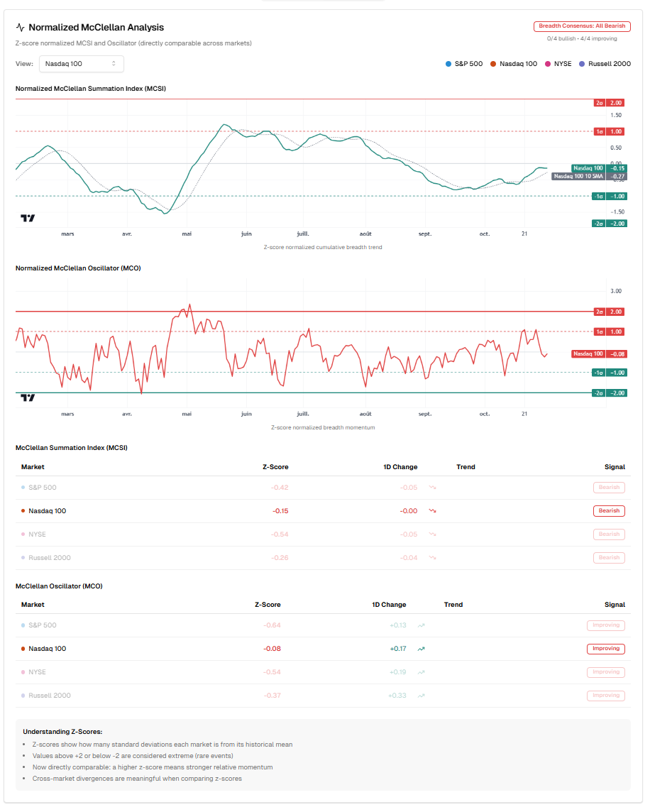The height and width of the screenshot is (812, 650).
Task: Click the up-trend icon in S&P 500 MCO row
Action: pyautogui.click(x=421, y=625)
